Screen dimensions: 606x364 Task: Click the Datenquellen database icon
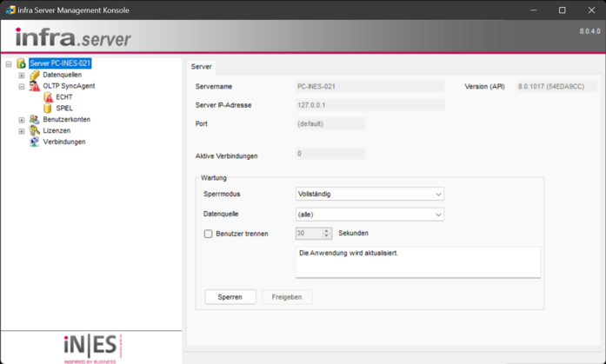[35, 76]
